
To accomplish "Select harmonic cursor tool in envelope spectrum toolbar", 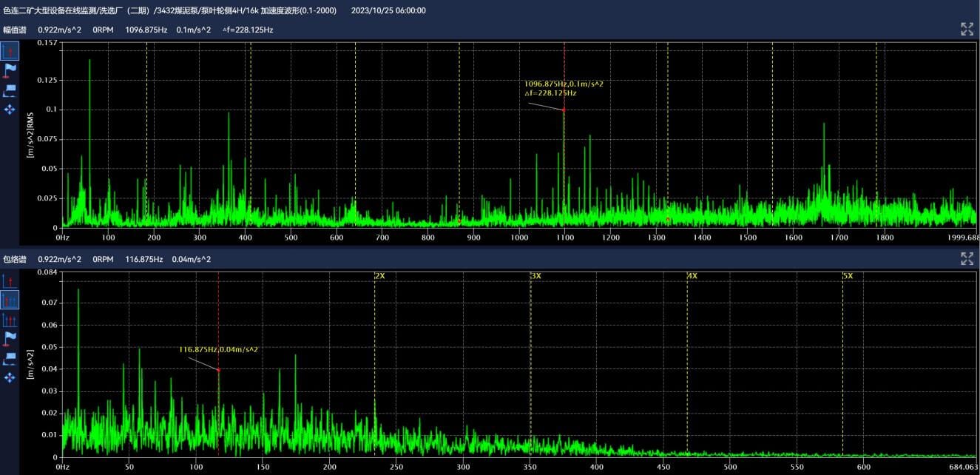I will [10, 300].
